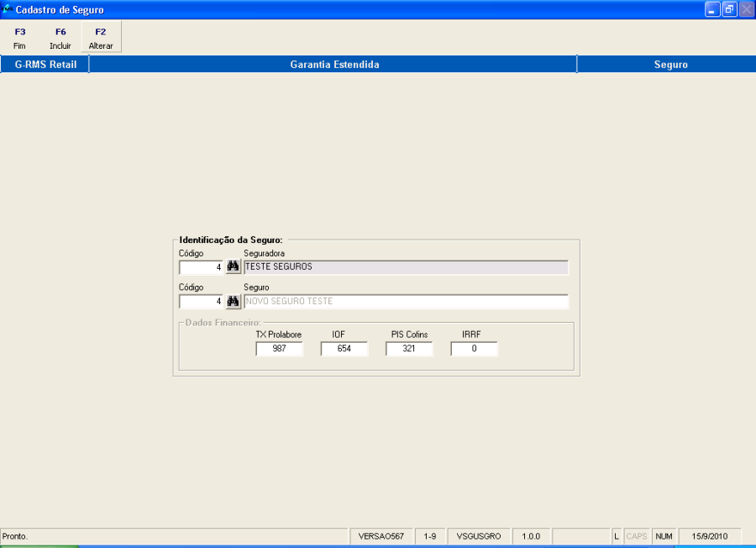This screenshot has height=548, width=756.
Task: Click the NOVO SEGURO TESTE field
Action: tap(406, 302)
